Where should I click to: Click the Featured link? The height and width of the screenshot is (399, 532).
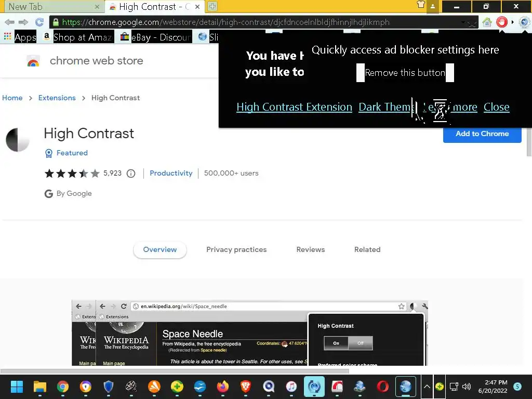[x=72, y=153]
